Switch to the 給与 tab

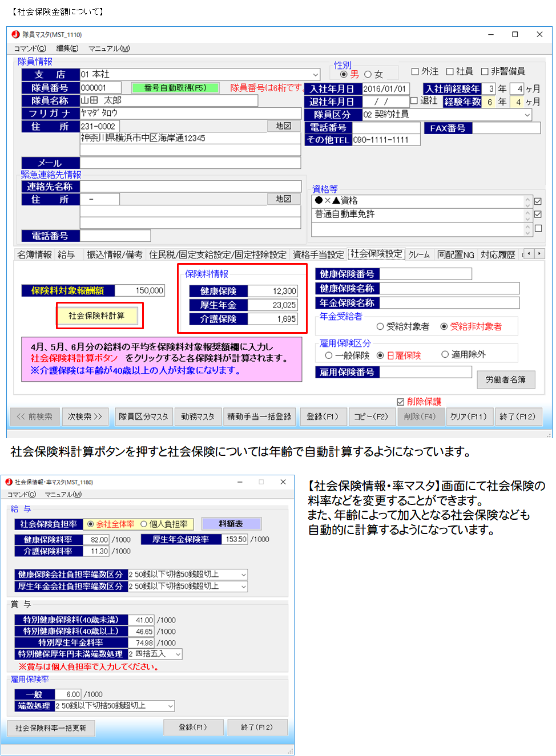click(x=66, y=255)
